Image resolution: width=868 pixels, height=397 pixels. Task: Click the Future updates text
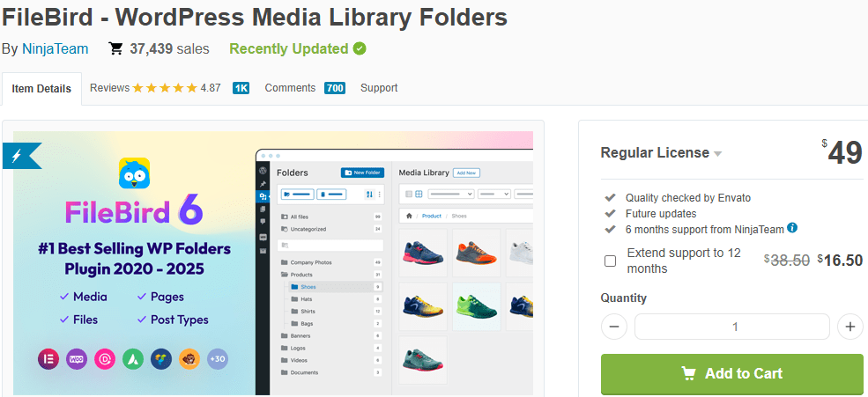pyautogui.click(x=661, y=213)
